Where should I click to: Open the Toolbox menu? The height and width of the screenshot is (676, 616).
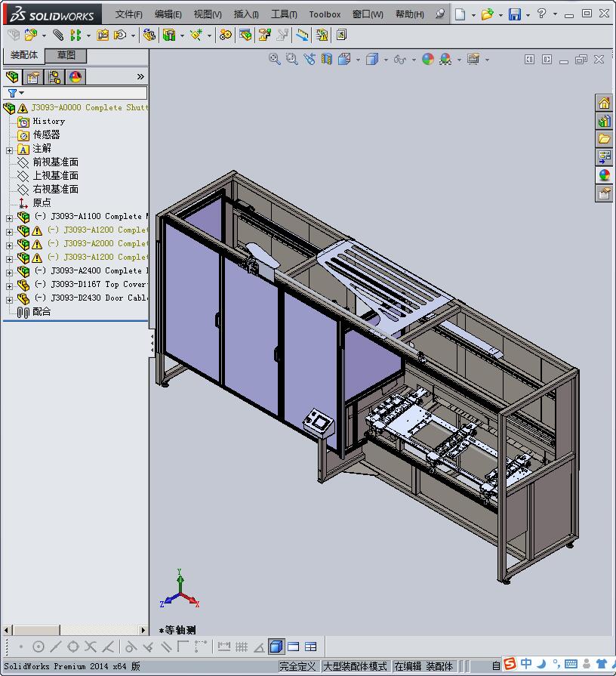(x=325, y=14)
